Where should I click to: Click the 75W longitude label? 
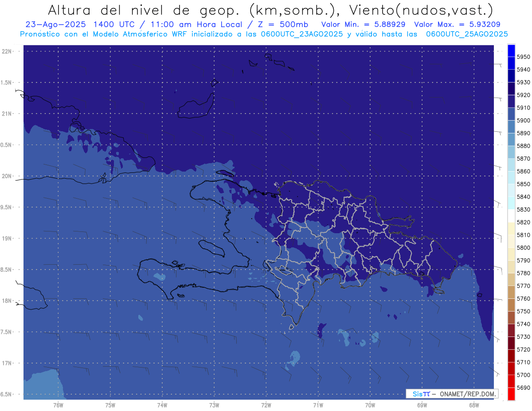110,405
